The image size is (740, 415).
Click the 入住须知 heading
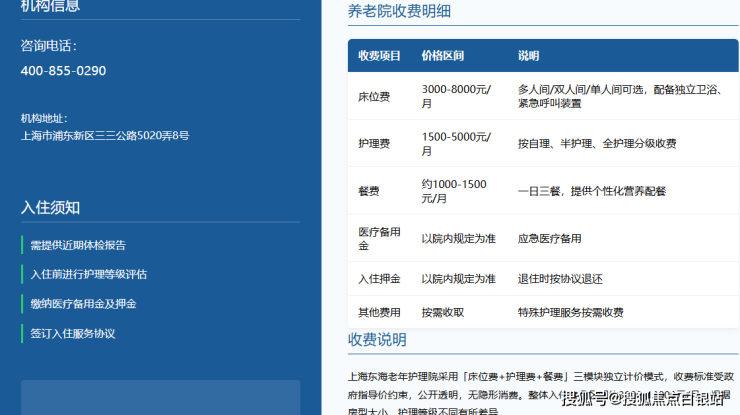click(50, 208)
